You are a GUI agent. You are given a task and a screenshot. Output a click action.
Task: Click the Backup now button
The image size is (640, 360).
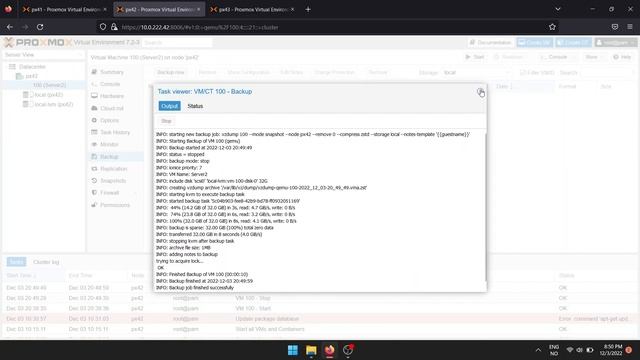[x=171, y=72]
